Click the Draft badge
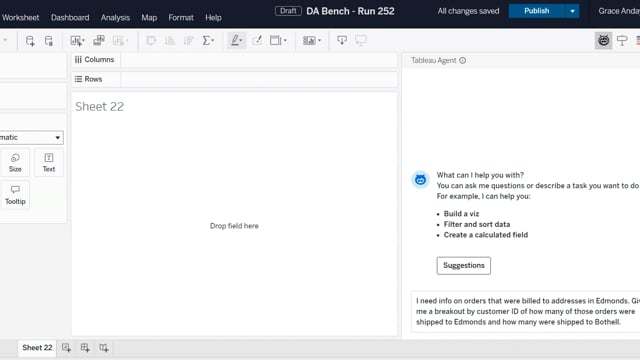Viewport: 640px width, 360px height. (x=288, y=11)
